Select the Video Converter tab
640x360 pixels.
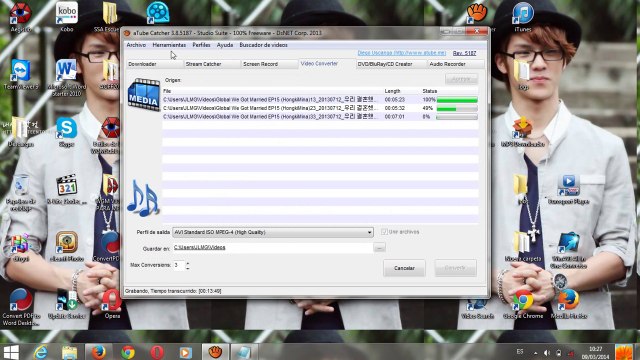327,64
